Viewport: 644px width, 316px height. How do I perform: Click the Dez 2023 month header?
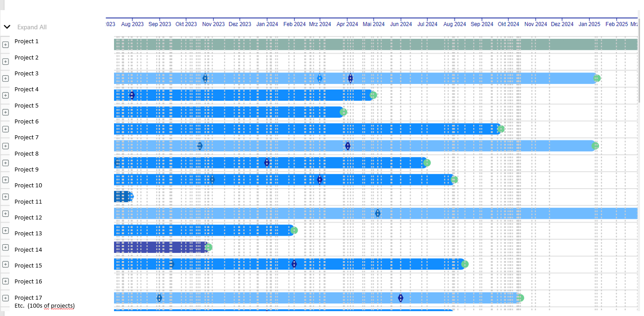coord(240,24)
